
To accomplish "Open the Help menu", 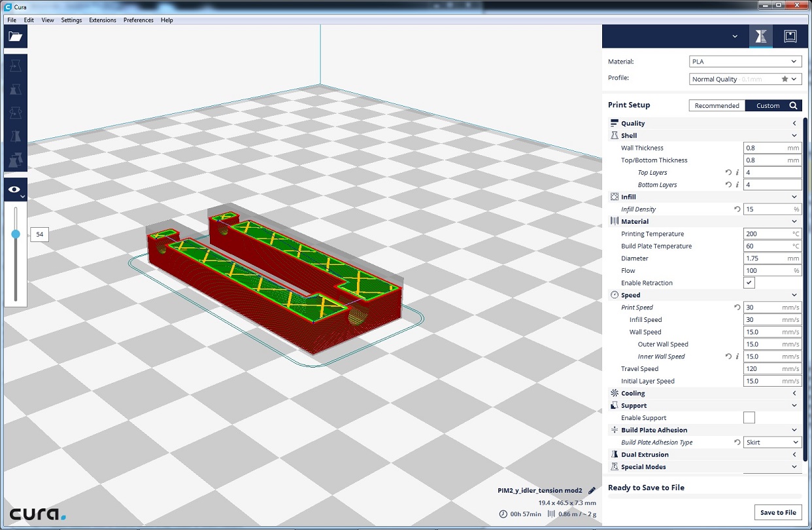I will click(167, 20).
